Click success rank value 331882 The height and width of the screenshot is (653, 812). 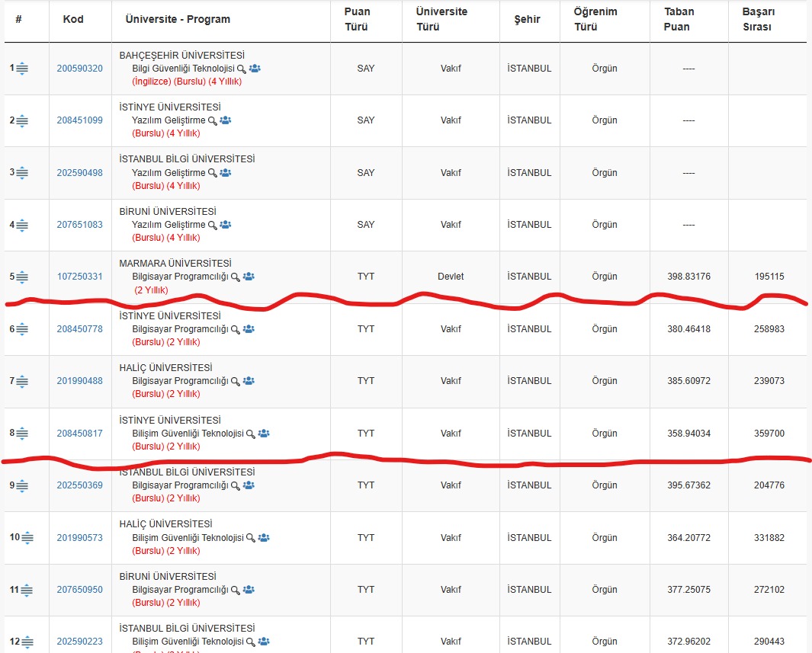point(769,538)
